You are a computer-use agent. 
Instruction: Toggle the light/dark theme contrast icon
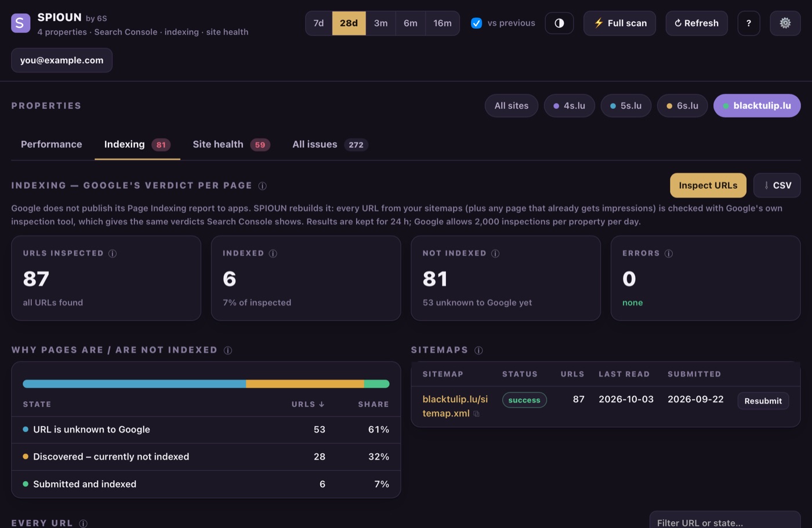click(x=559, y=23)
